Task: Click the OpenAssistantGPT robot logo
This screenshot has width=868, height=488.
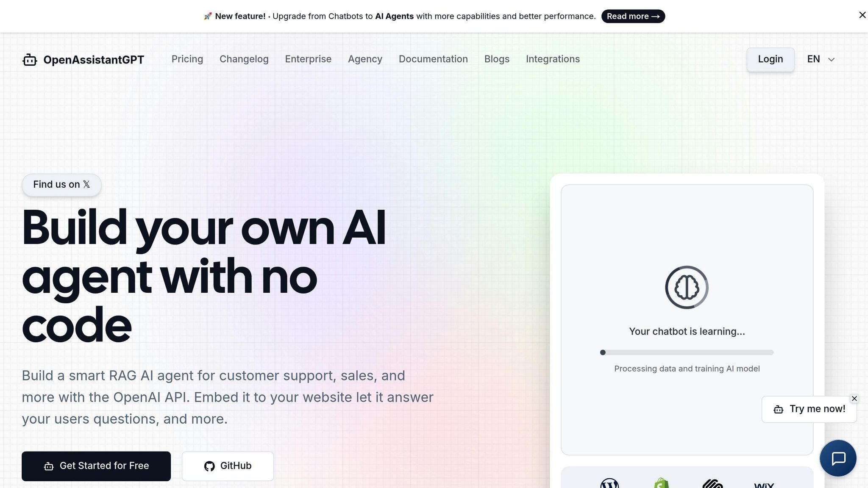Action: [x=30, y=60]
